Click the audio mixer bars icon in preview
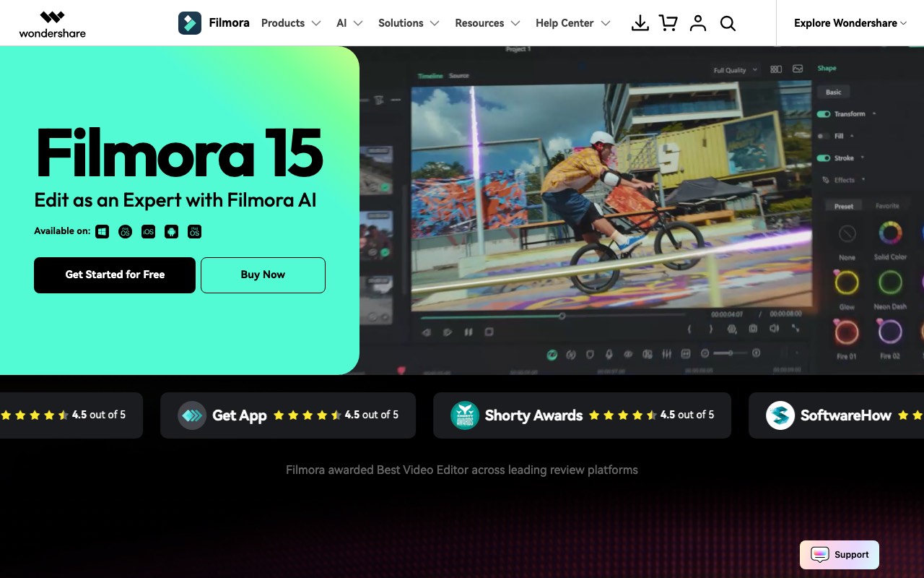This screenshot has width=924, height=578. 666,354
